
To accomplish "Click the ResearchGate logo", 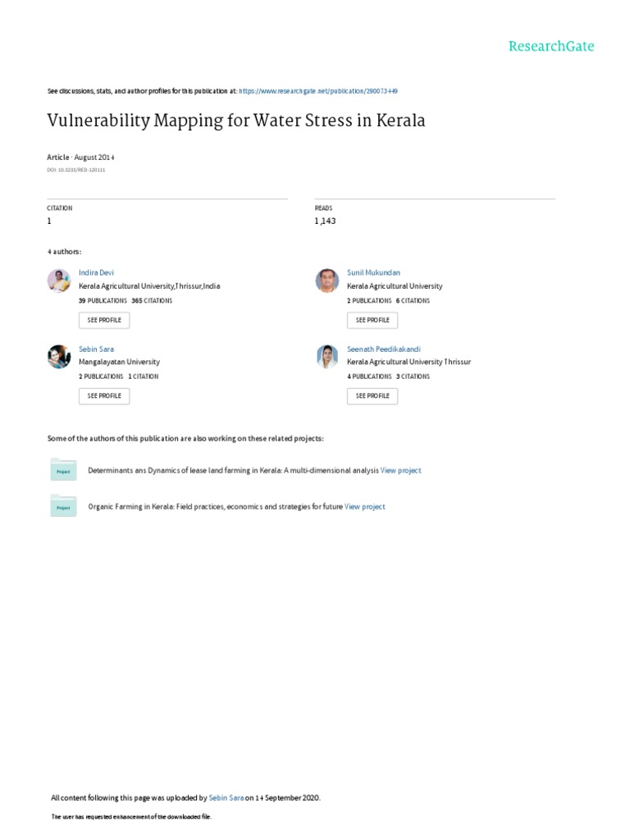I will click(550, 46).
